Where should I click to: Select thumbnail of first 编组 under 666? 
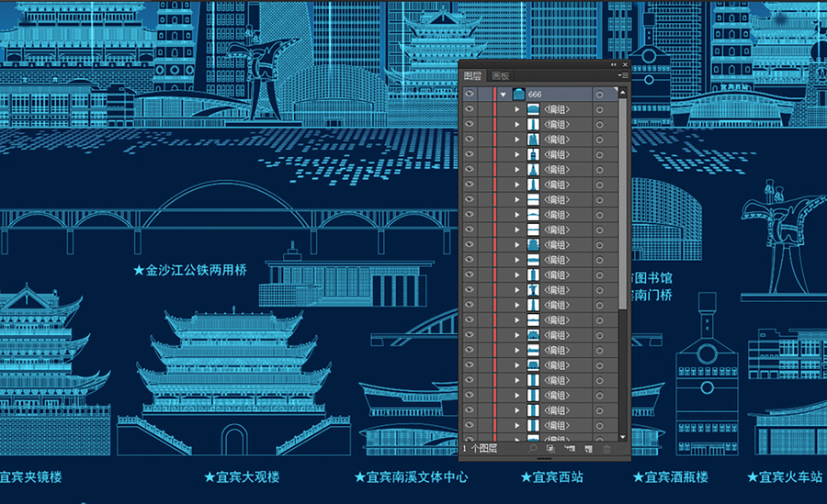pos(533,109)
